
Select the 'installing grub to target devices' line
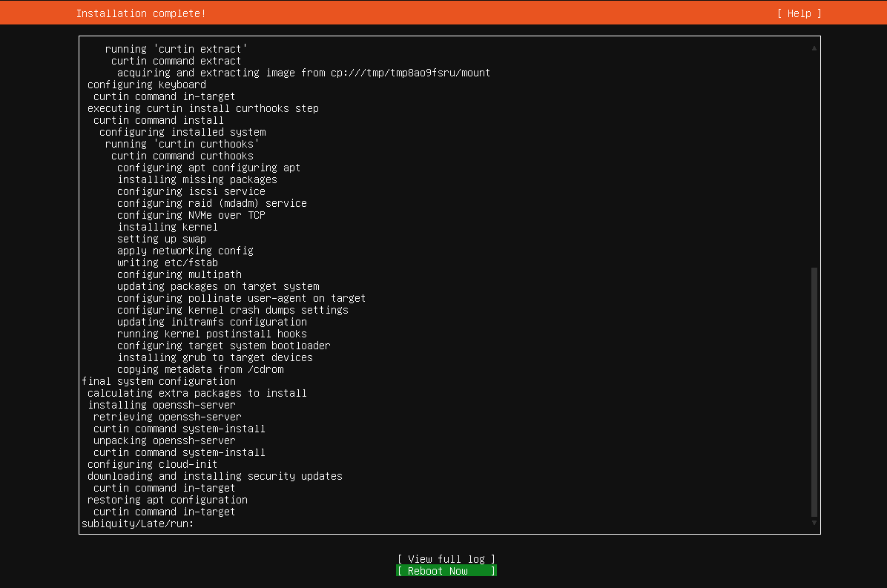(x=214, y=357)
